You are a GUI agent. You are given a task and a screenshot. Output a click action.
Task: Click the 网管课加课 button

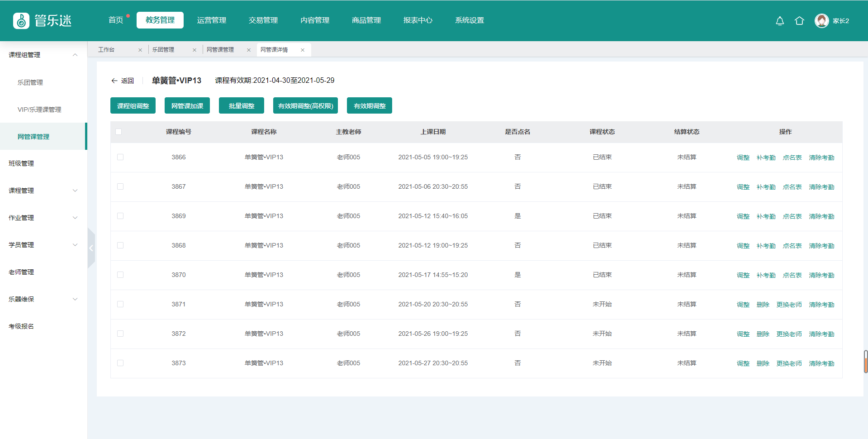[187, 106]
